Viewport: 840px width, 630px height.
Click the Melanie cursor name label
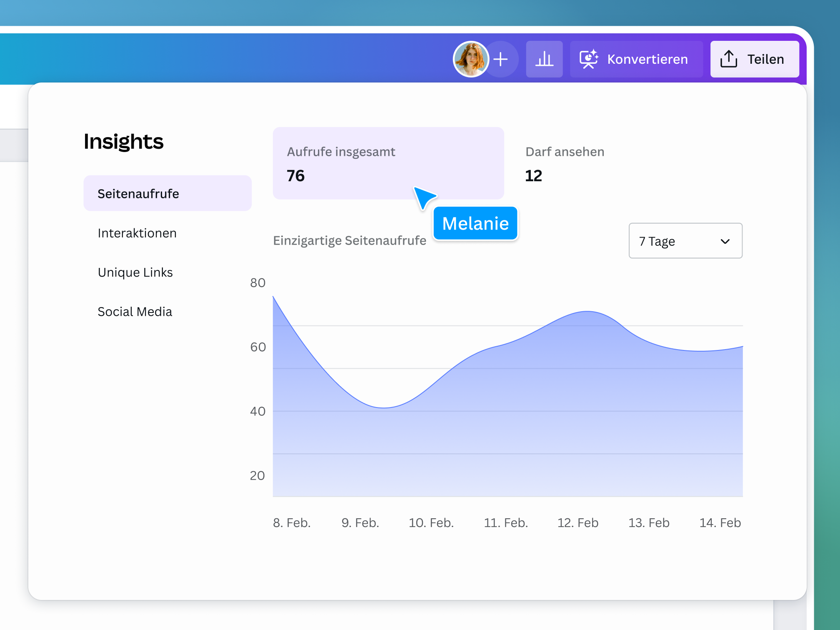click(x=475, y=223)
